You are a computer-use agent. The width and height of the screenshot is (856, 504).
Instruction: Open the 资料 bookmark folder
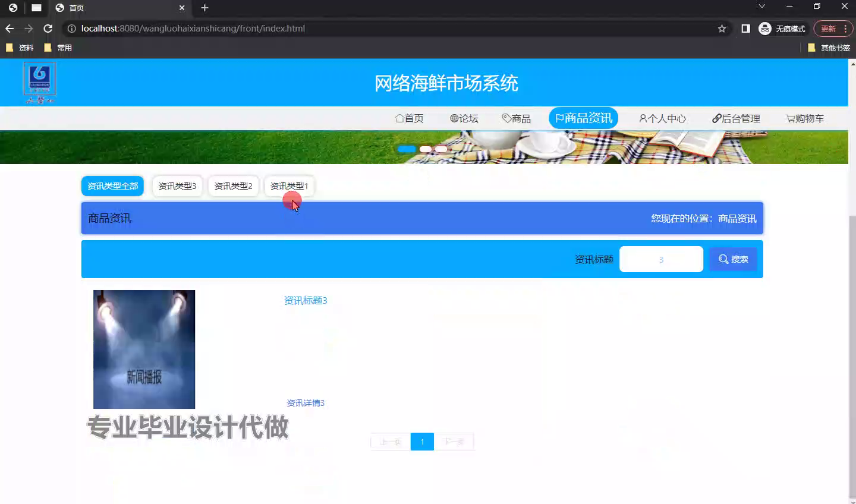click(x=20, y=48)
